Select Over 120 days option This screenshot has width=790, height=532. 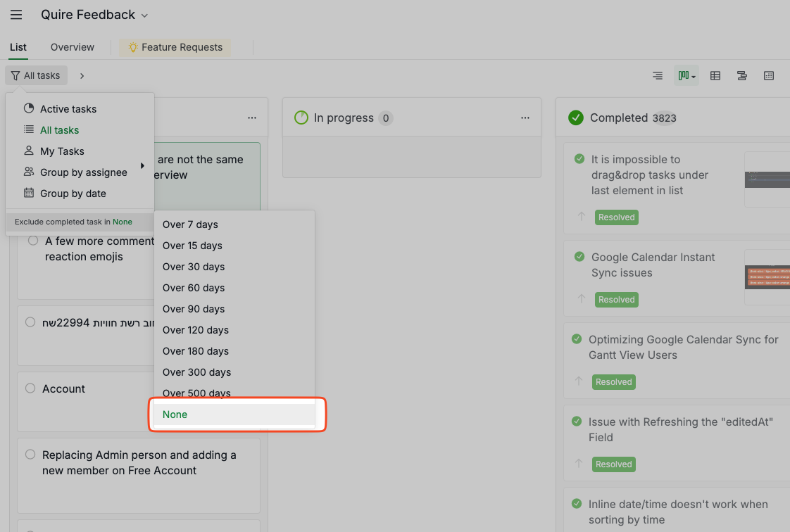(234, 330)
